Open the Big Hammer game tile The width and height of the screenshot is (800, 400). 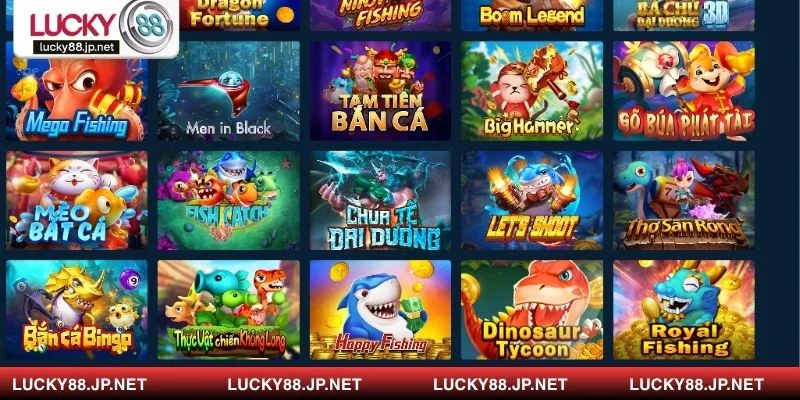click(x=532, y=91)
